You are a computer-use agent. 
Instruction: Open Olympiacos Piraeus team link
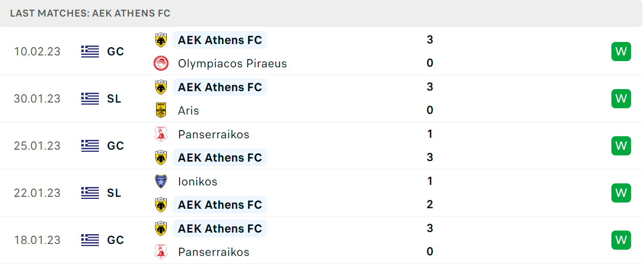232,63
